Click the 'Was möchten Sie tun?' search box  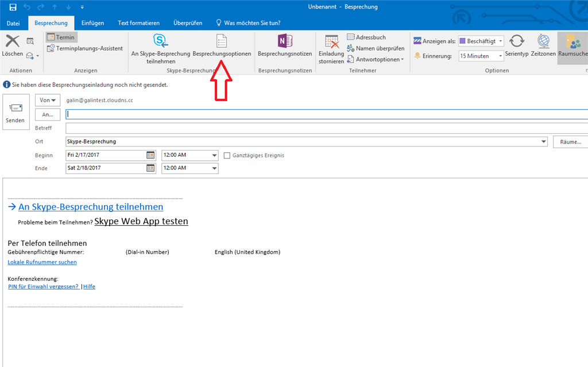(249, 23)
